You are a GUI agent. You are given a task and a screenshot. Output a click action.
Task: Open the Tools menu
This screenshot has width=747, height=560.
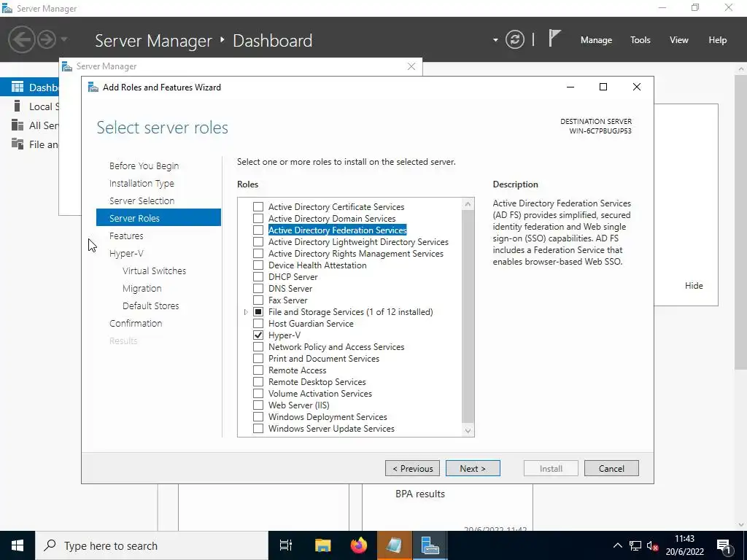[x=640, y=40]
